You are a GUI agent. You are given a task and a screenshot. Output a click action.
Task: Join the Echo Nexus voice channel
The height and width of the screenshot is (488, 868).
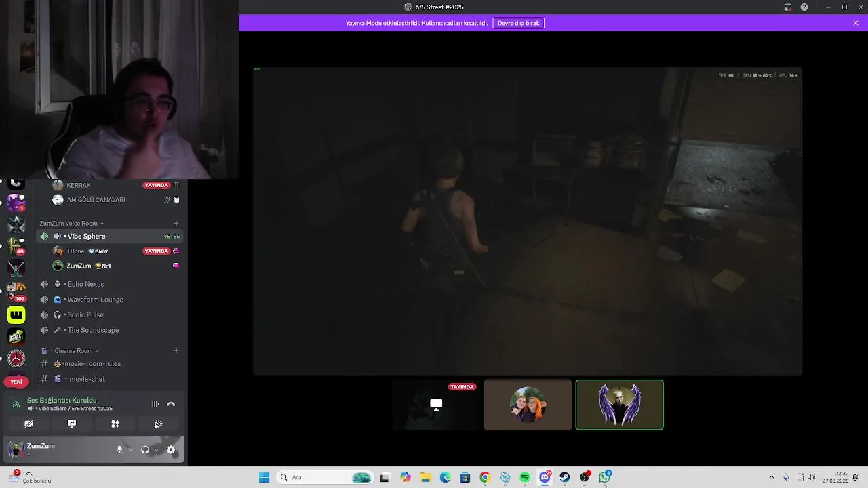(x=110, y=284)
